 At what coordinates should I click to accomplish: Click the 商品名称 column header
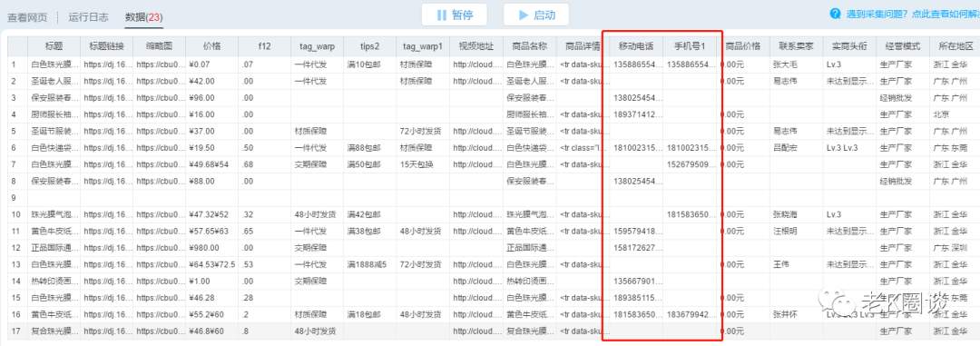529,45
